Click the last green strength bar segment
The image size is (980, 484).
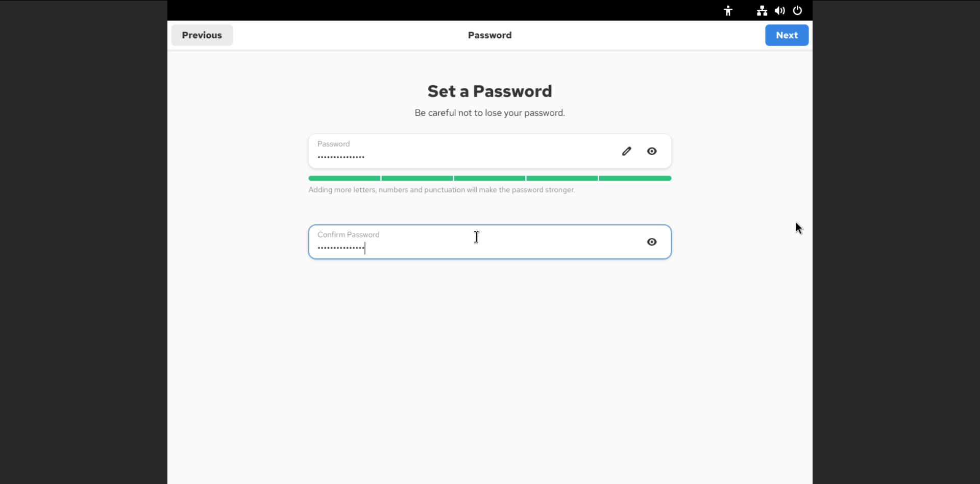click(635, 178)
